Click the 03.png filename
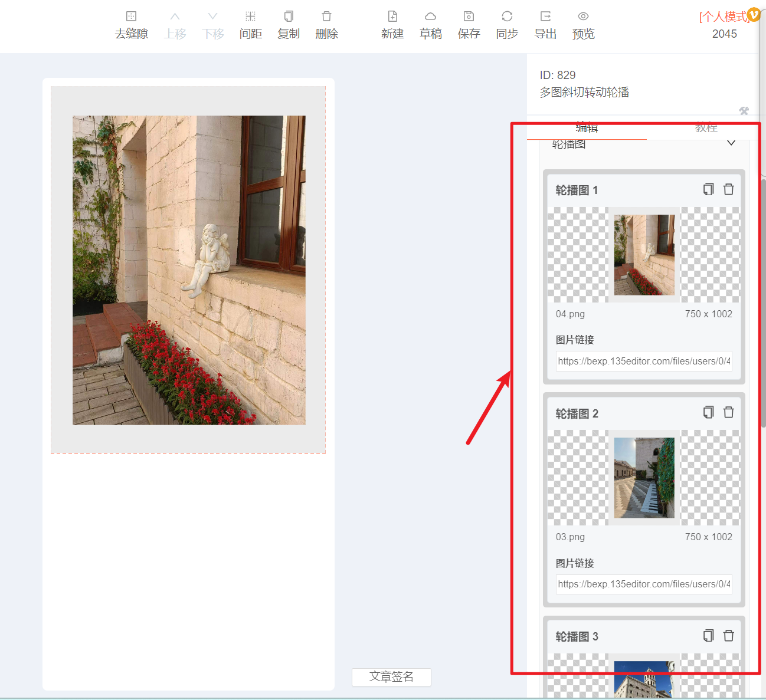The height and width of the screenshot is (700, 766). click(x=570, y=537)
